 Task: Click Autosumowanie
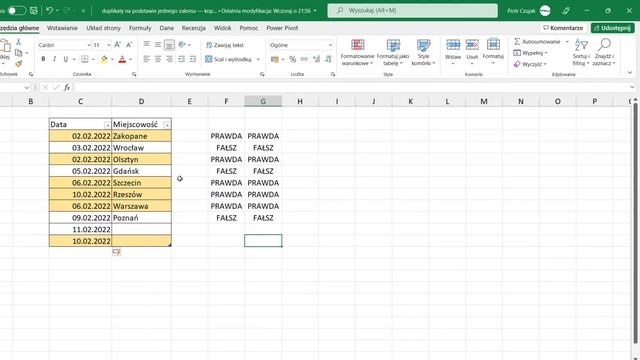click(x=537, y=42)
